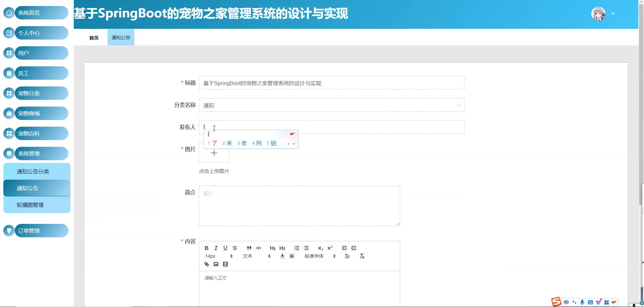Open the text background color picker

pos(292,256)
